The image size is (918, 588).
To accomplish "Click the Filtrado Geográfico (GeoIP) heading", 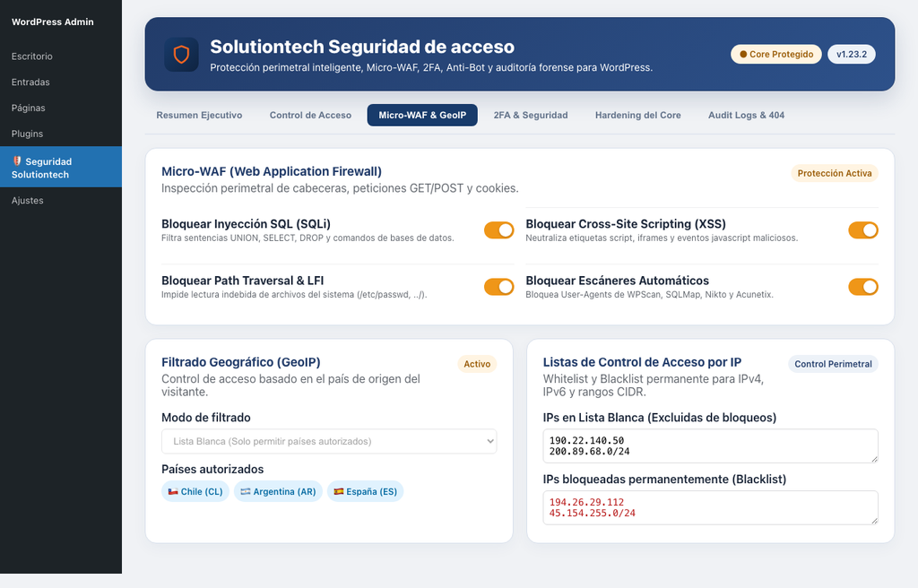I will tap(241, 362).
